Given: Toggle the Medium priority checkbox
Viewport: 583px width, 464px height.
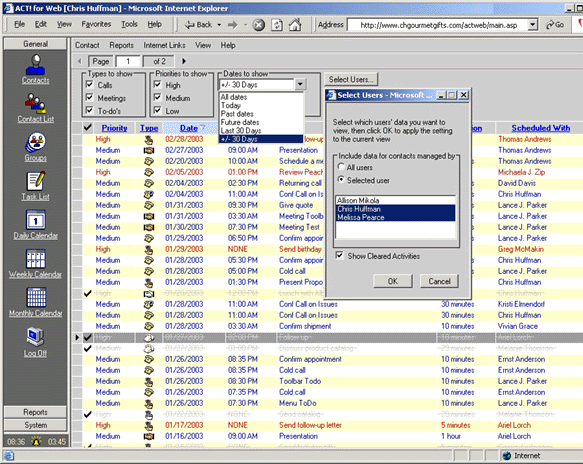Looking at the screenshot, I should coord(157,97).
